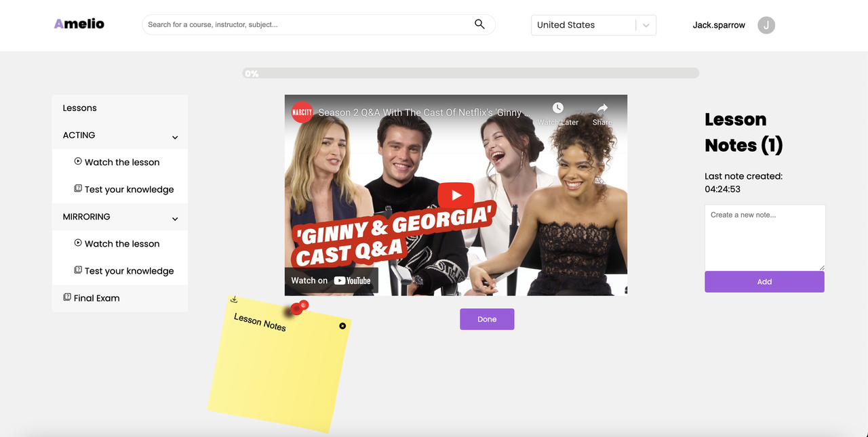Screen dimensions: 868x437
Task: Select the Lessons sidebar heading
Action: pos(80,108)
